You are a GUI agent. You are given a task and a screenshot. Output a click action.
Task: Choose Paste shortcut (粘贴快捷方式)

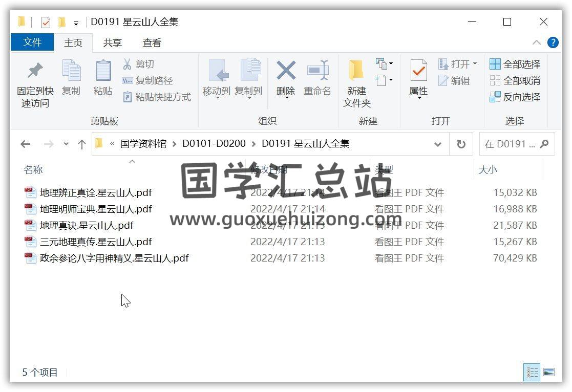click(x=157, y=97)
